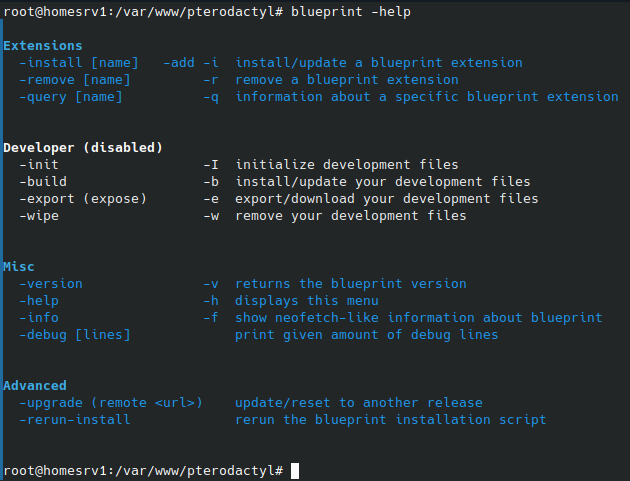Click 'update/reset to another release' description
The height and width of the screenshot is (481, 630).
point(359,403)
